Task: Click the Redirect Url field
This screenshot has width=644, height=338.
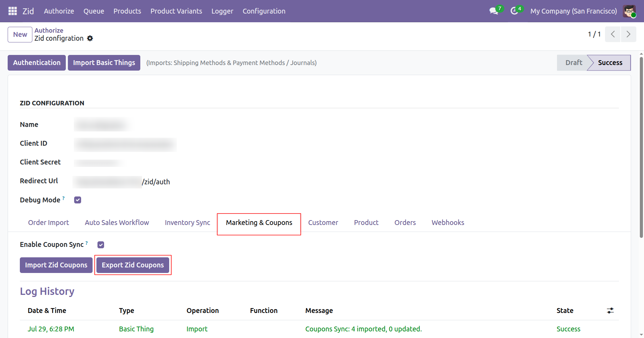Action: tap(122, 182)
